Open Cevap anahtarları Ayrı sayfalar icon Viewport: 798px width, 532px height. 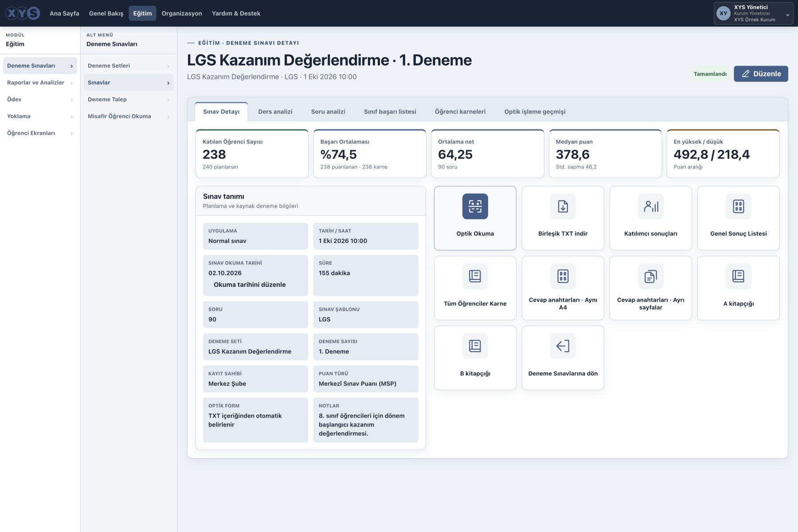(650, 276)
